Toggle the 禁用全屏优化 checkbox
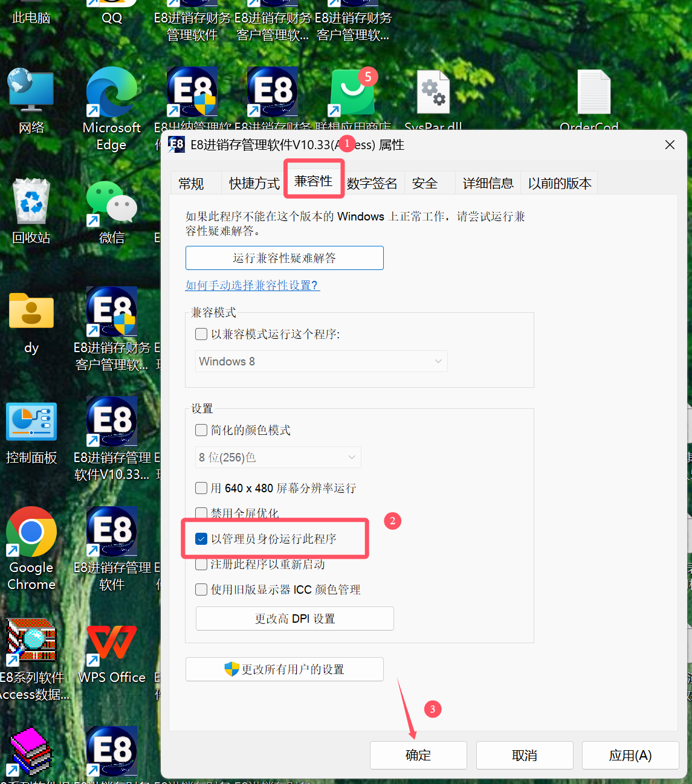Image resolution: width=692 pixels, height=784 pixels. pyautogui.click(x=201, y=513)
